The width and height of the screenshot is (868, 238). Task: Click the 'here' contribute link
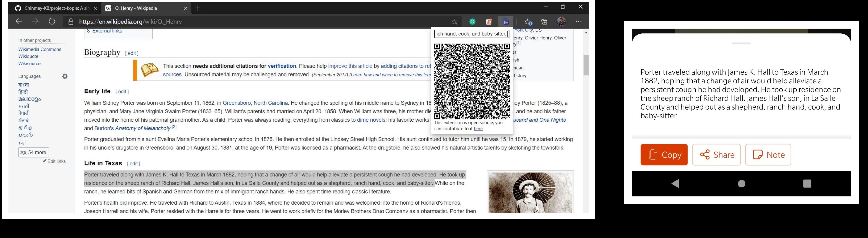pos(478,129)
